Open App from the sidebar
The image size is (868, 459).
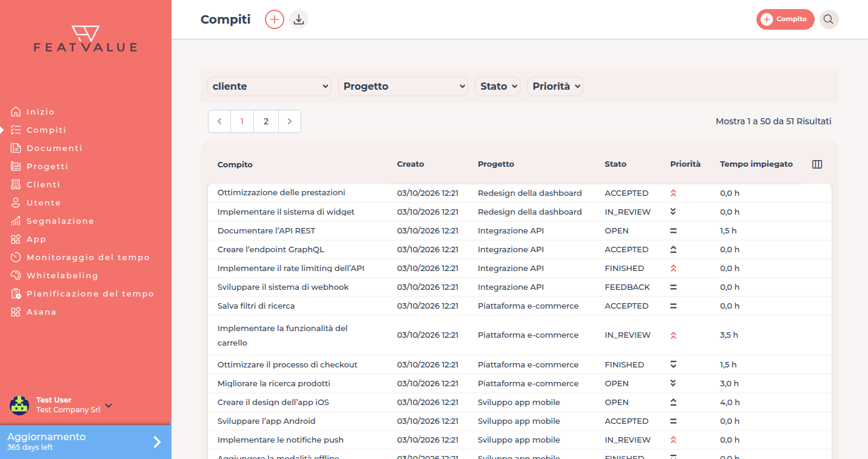click(x=36, y=239)
